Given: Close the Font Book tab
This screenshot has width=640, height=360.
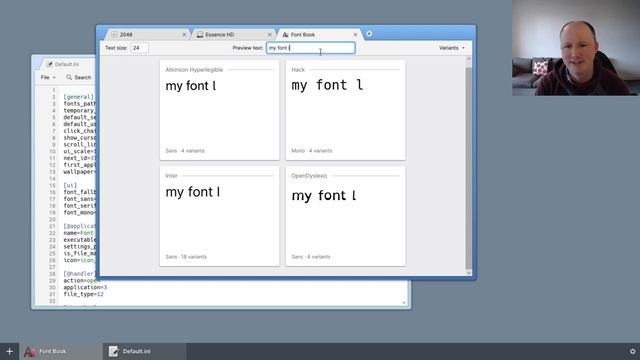Looking at the screenshot, I should (x=355, y=35).
